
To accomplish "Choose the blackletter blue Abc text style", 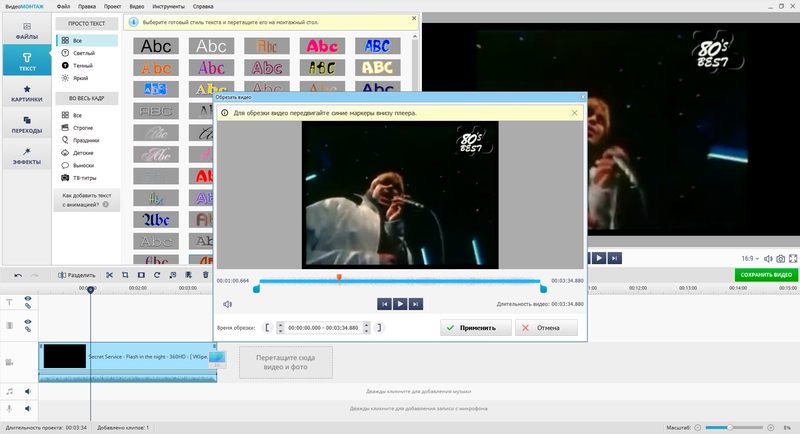I will pyautogui.click(x=156, y=220).
